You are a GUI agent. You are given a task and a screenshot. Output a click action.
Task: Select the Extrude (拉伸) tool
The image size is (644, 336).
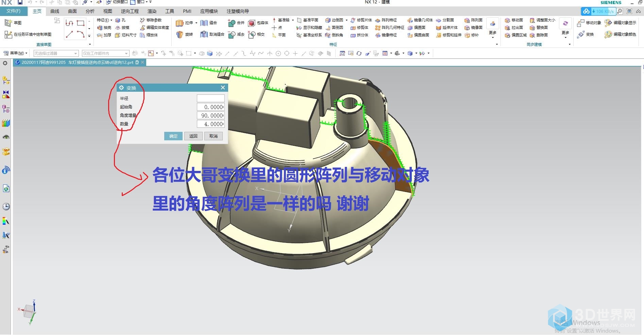coord(184,23)
